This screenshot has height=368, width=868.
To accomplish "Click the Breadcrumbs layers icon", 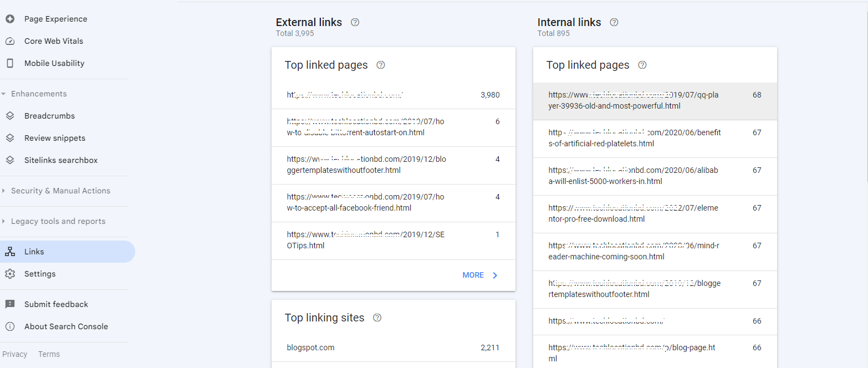I will 10,116.
